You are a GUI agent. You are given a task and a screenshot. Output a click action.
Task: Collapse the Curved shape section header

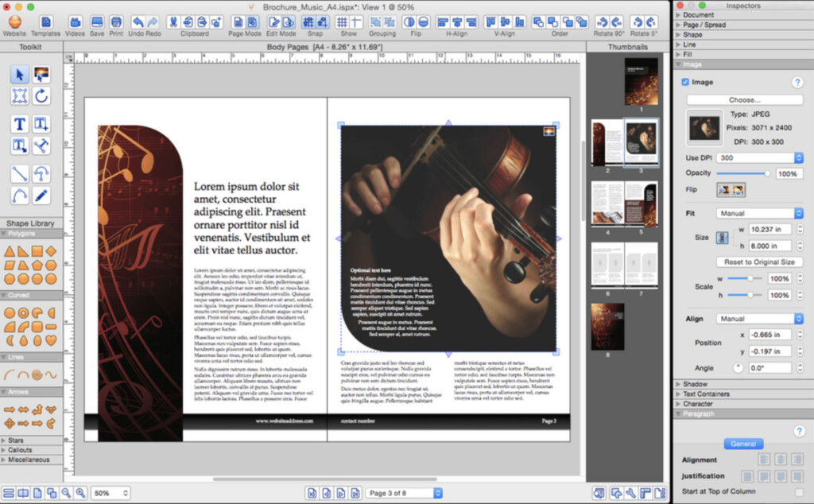coord(32,295)
